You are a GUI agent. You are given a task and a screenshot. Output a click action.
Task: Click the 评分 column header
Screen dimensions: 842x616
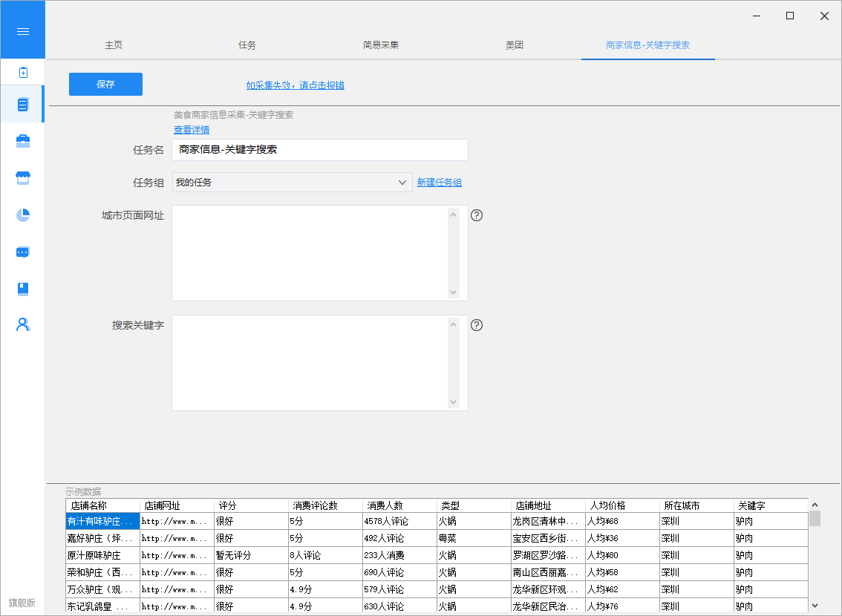[x=251, y=505]
